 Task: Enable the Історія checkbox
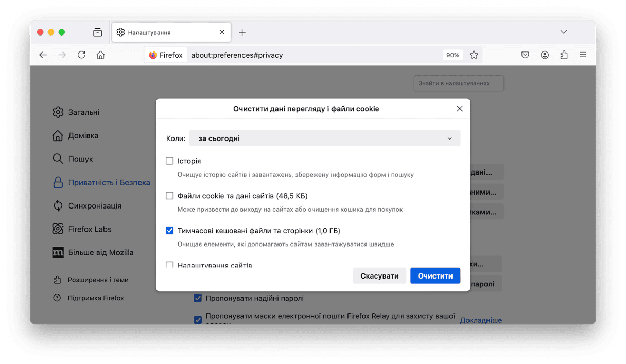tap(169, 161)
